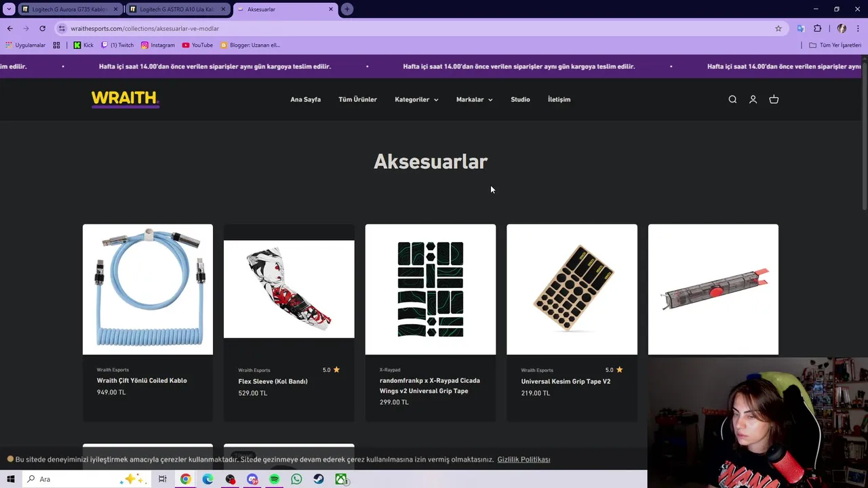Open Wraith Çift Yönlü Coiled Kablo image
The image size is (868, 488).
tap(148, 289)
